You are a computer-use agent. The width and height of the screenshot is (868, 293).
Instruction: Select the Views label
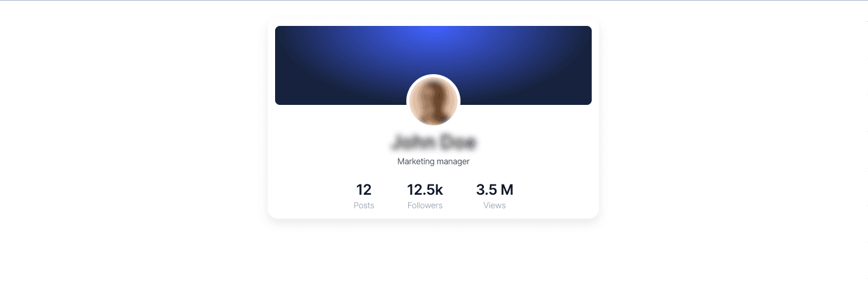pyautogui.click(x=495, y=206)
